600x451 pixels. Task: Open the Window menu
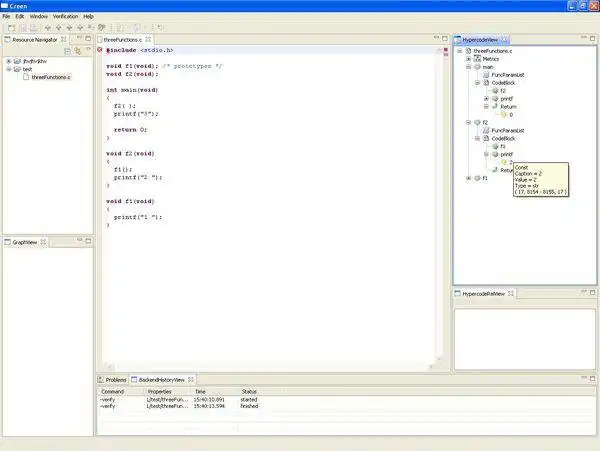pyautogui.click(x=39, y=16)
